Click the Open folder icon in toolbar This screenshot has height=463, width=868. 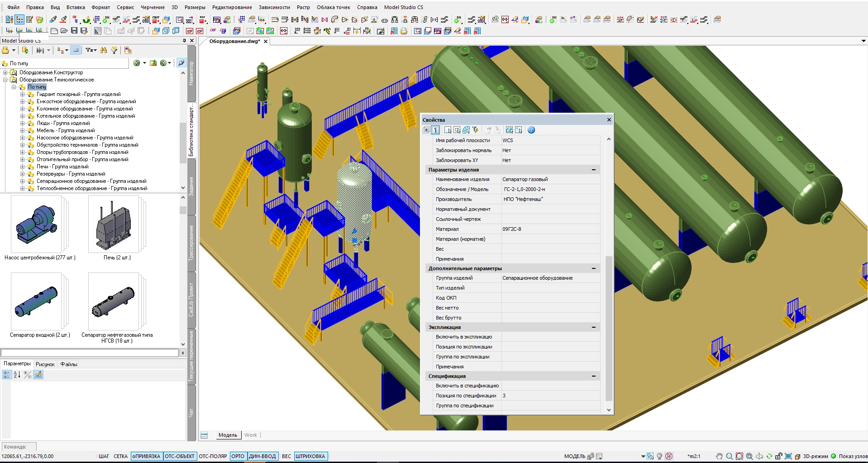64,31
